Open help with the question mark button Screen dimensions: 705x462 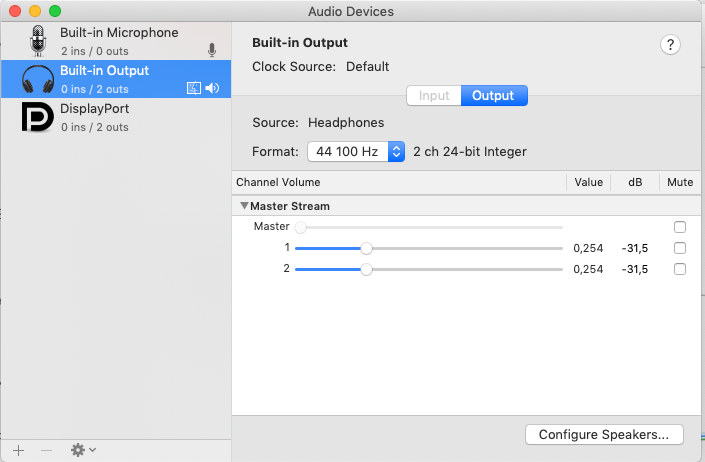click(671, 44)
